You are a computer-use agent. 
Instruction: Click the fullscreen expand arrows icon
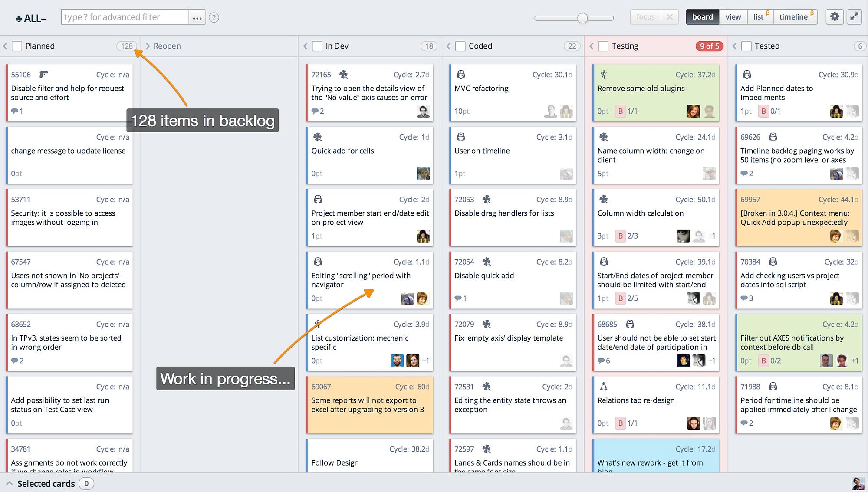point(854,17)
